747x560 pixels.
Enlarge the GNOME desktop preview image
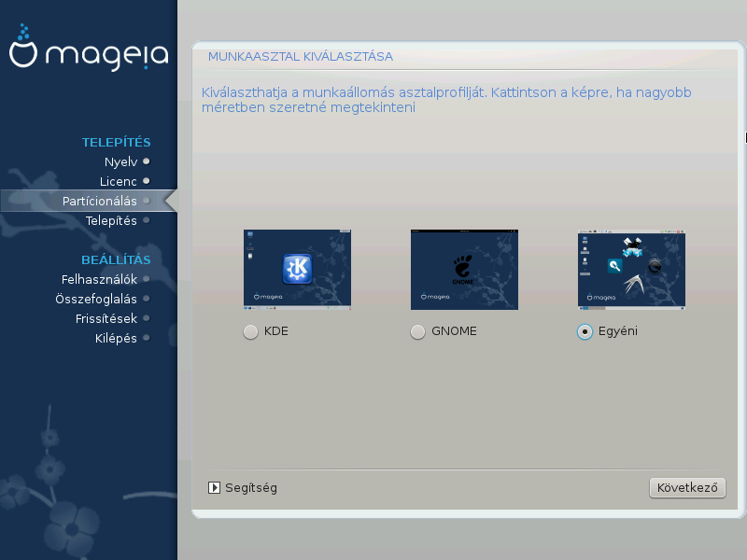[x=464, y=270]
